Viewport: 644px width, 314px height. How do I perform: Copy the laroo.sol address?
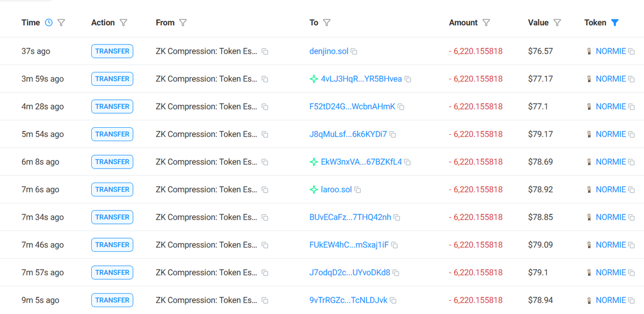(358, 190)
